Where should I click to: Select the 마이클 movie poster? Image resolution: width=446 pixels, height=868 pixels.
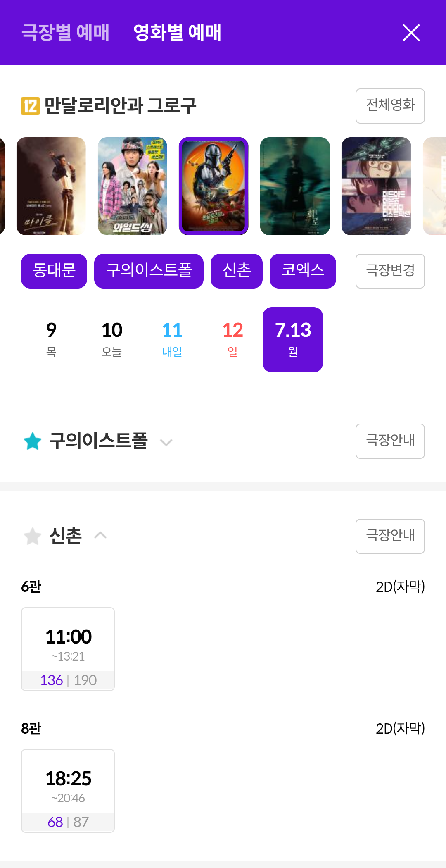click(51, 186)
